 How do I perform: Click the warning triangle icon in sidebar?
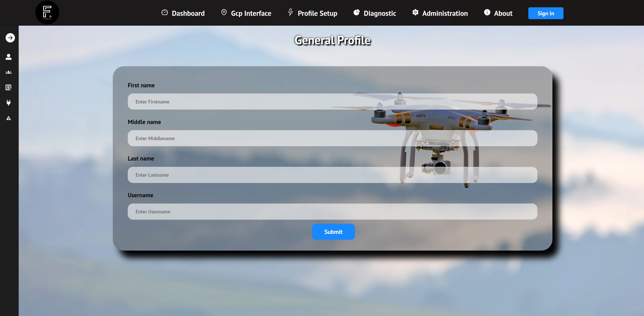tap(8, 118)
